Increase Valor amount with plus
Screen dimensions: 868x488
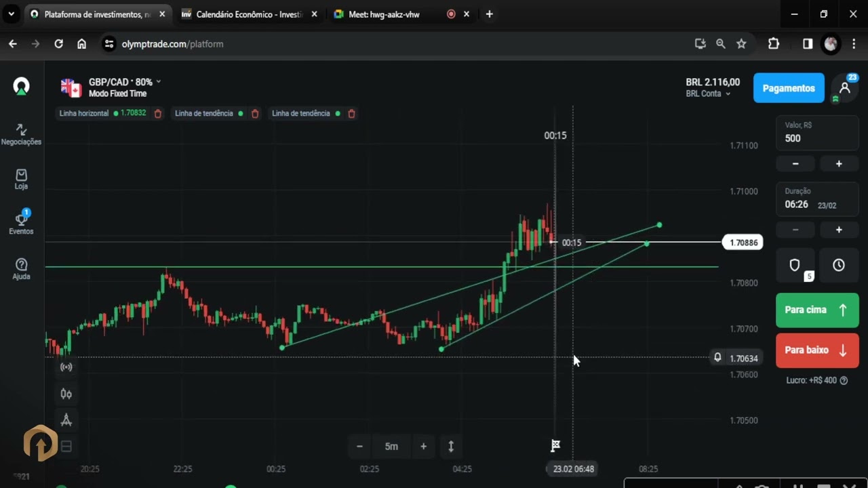(839, 164)
